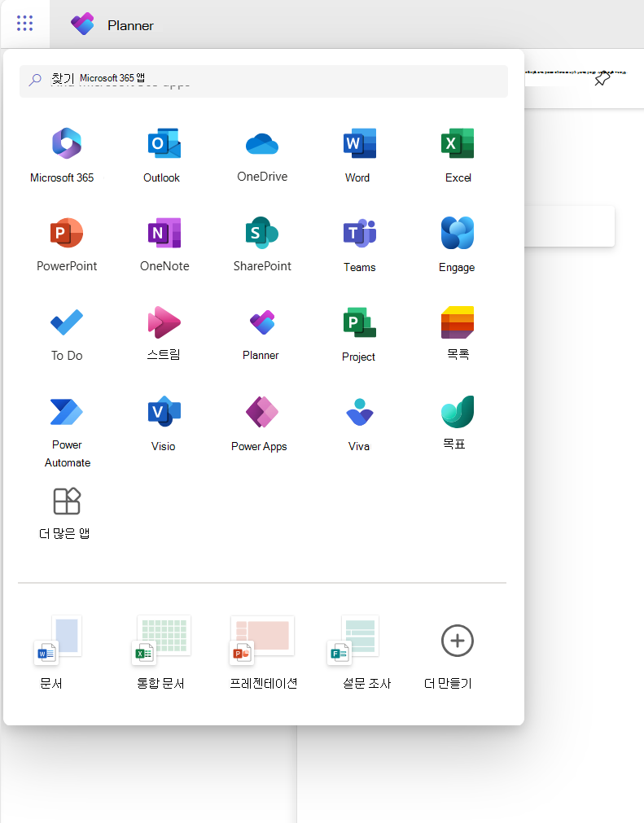644x823 pixels.
Task: Launch PowerPoint app
Action: (x=67, y=244)
